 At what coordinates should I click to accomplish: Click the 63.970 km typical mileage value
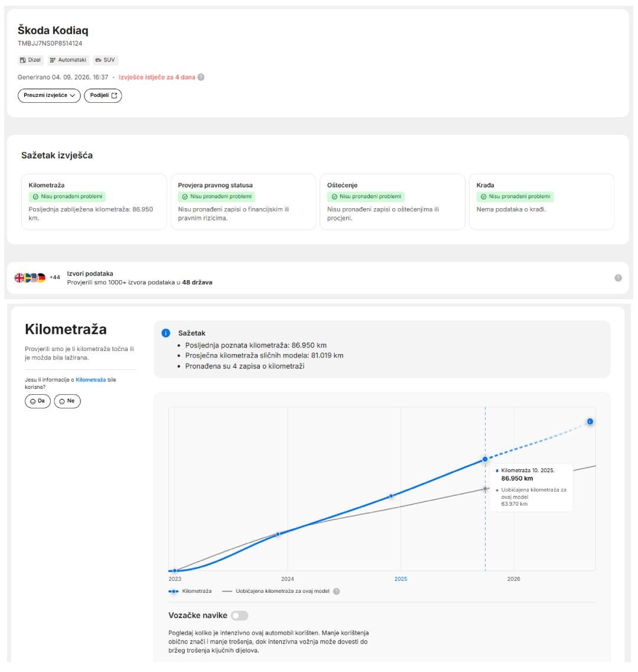coord(514,504)
